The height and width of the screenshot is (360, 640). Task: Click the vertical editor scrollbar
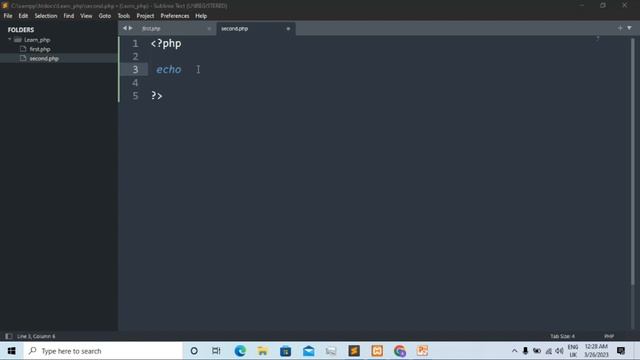coord(633,161)
